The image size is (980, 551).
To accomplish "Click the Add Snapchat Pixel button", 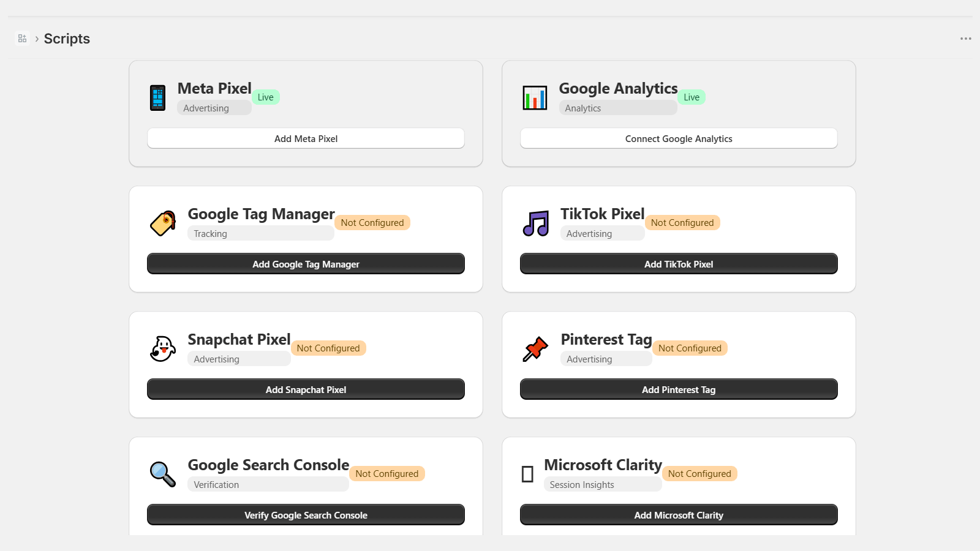I will [x=306, y=389].
